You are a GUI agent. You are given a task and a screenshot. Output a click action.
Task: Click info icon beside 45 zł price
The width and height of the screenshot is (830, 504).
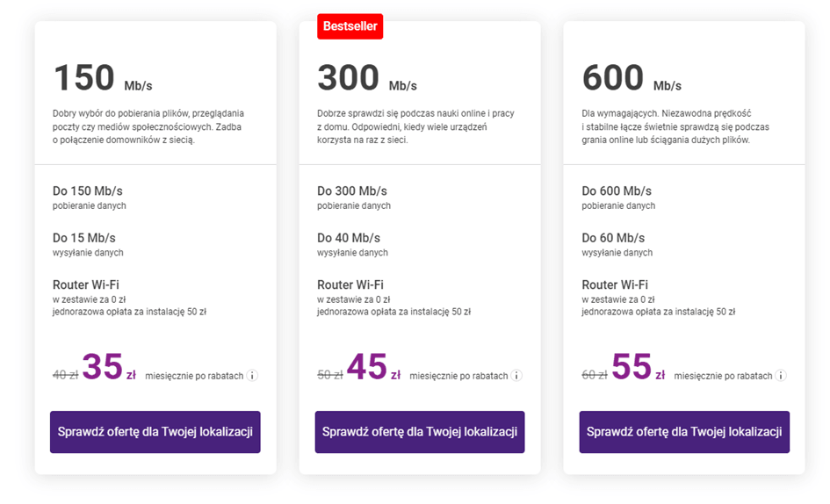516,375
